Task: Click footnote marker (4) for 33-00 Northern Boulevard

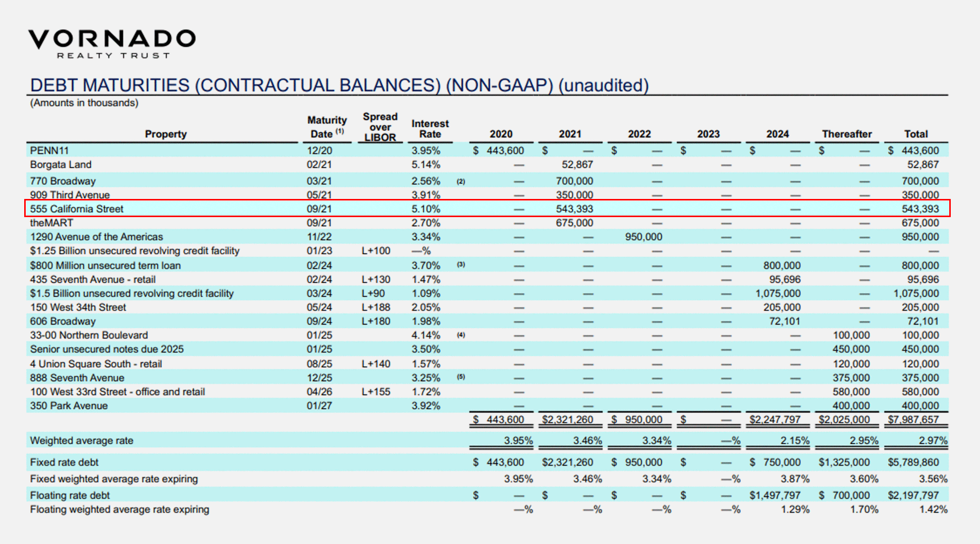Action: (x=461, y=334)
